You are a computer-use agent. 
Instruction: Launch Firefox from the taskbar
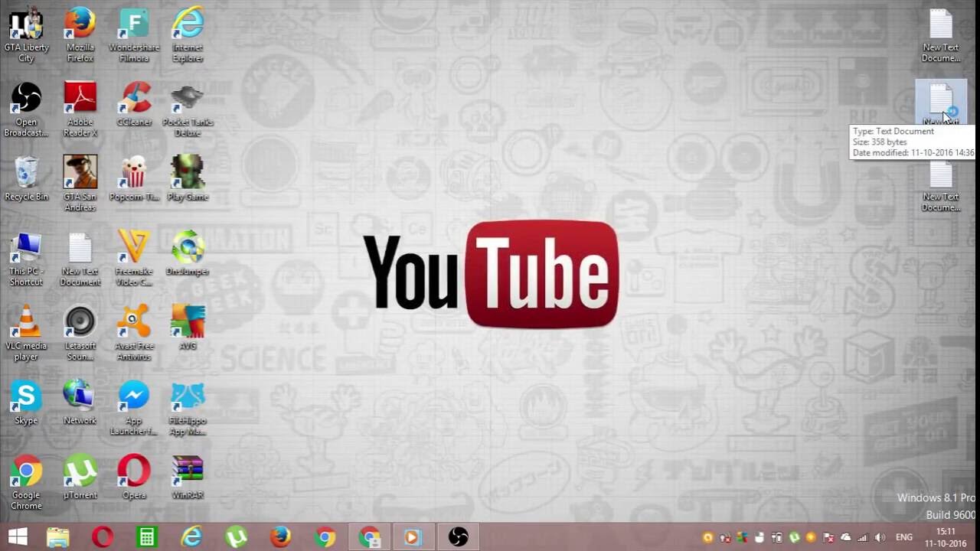[x=280, y=537]
